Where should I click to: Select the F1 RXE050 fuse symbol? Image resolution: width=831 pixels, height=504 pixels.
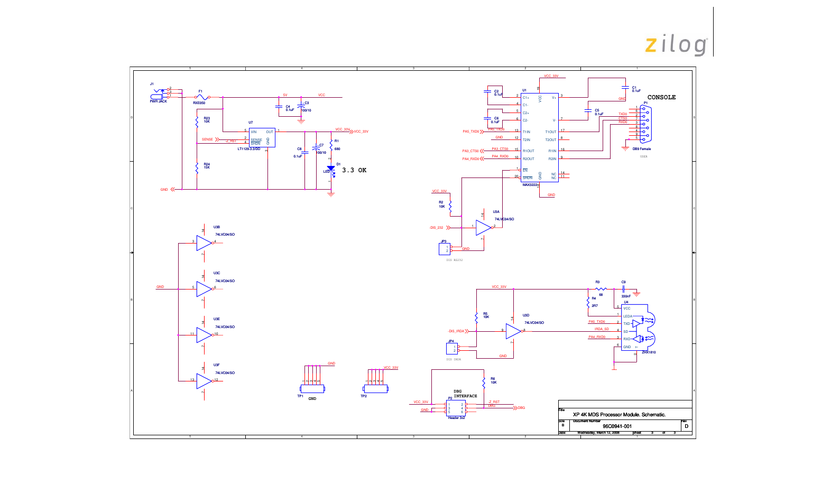point(202,97)
